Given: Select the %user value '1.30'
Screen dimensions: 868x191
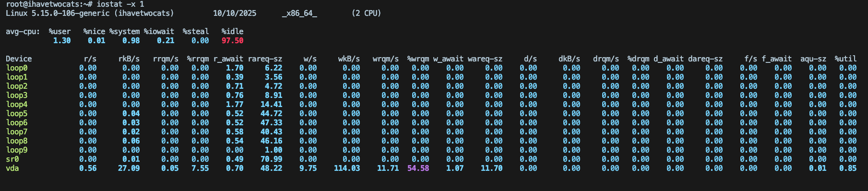Looking at the screenshot, I should [62, 41].
